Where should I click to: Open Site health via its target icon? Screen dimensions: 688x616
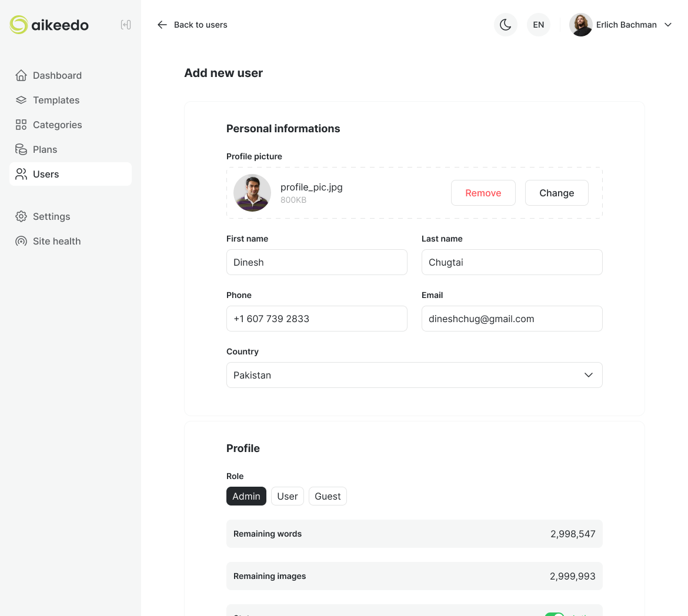pos(21,241)
